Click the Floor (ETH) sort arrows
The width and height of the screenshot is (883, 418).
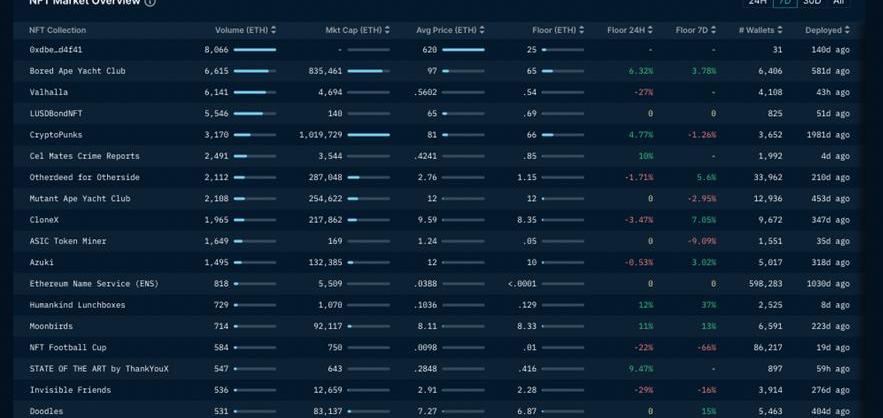[583, 30]
